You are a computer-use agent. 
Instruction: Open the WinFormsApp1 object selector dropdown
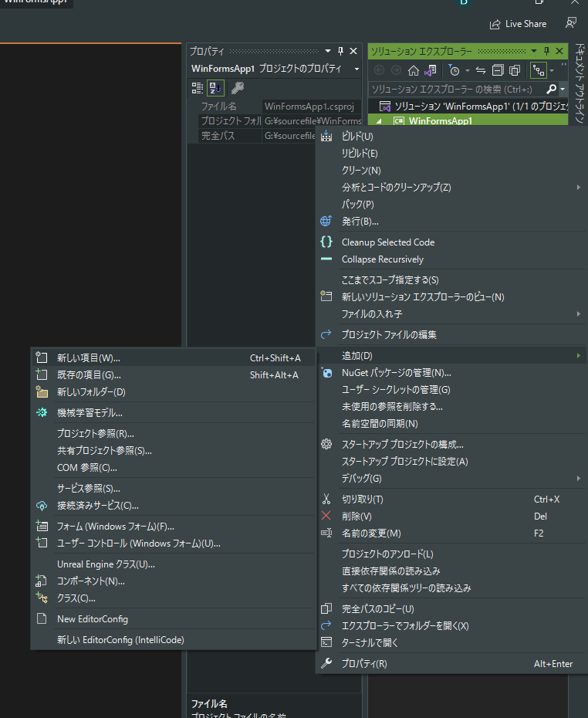(357, 69)
